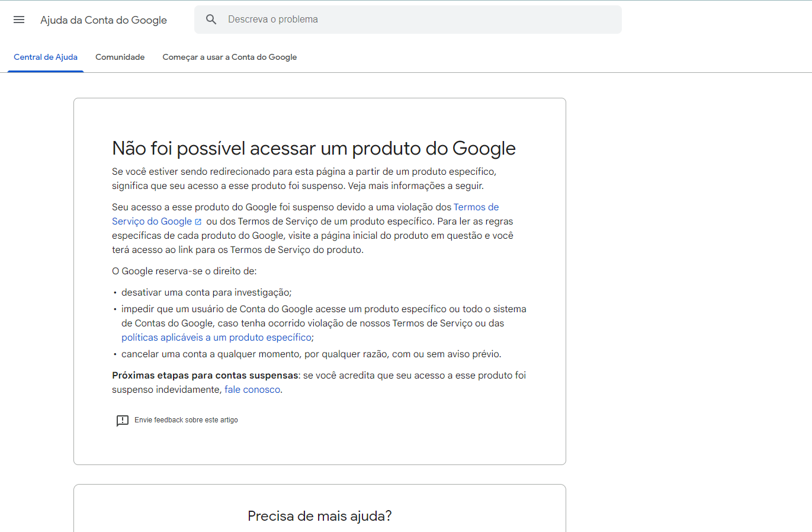Click the heading 'Não foi possível acessar um produto do Google'
Image resolution: width=812 pixels, height=532 pixels.
[314, 148]
